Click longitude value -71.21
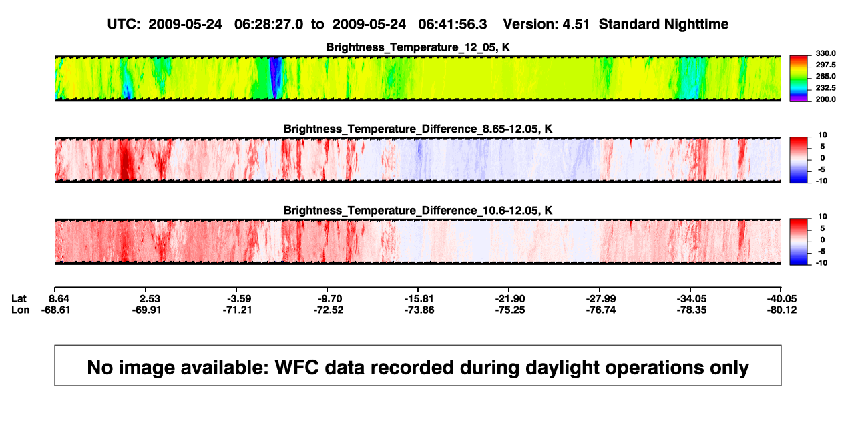This screenshot has width=868, height=445. pyautogui.click(x=239, y=310)
